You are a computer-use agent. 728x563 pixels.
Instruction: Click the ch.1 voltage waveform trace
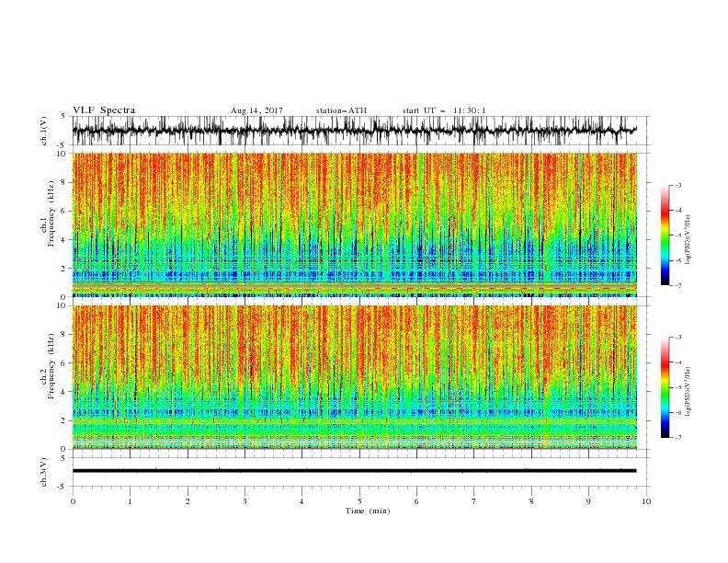point(354,131)
